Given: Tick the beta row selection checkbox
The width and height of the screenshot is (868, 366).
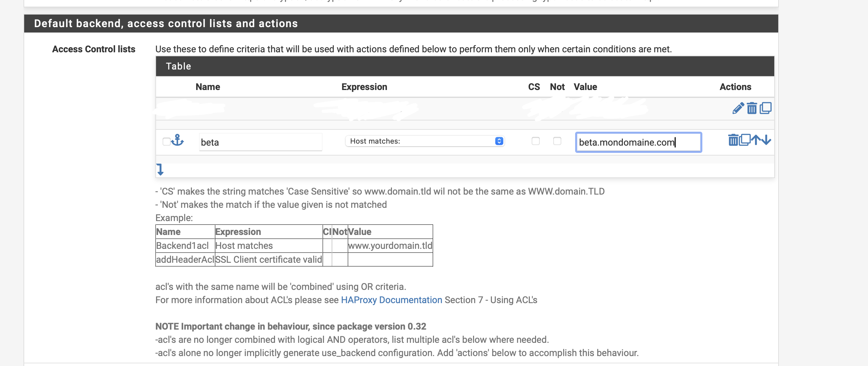Looking at the screenshot, I should 166,141.
